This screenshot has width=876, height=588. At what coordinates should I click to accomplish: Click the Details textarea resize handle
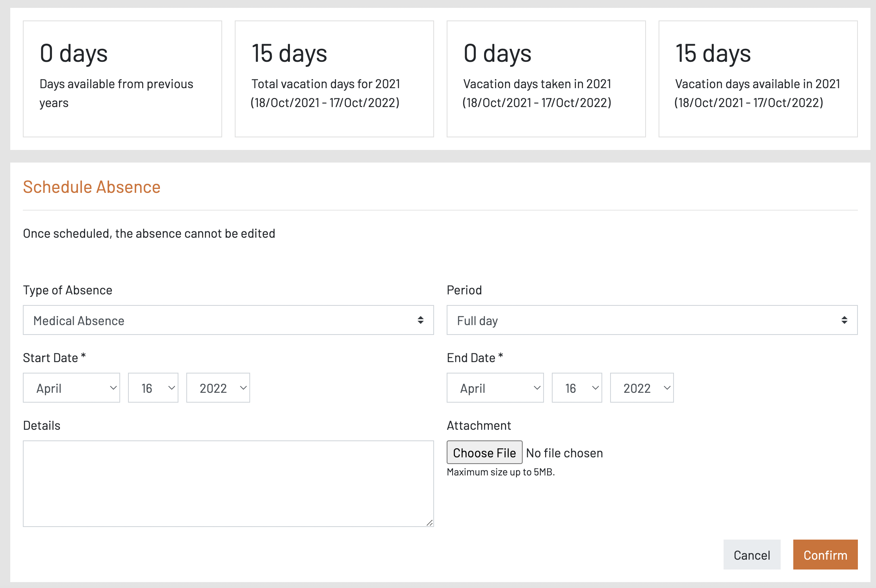pyautogui.click(x=430, y=523)
